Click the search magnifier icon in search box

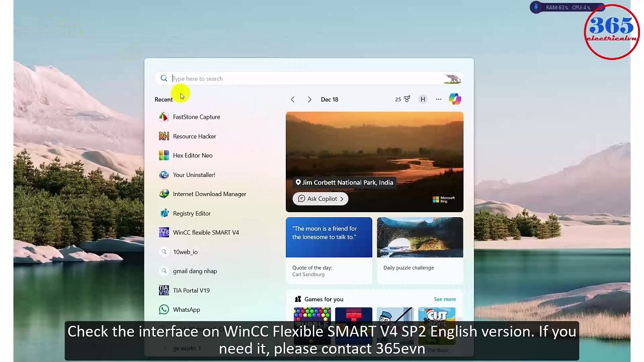164,78
